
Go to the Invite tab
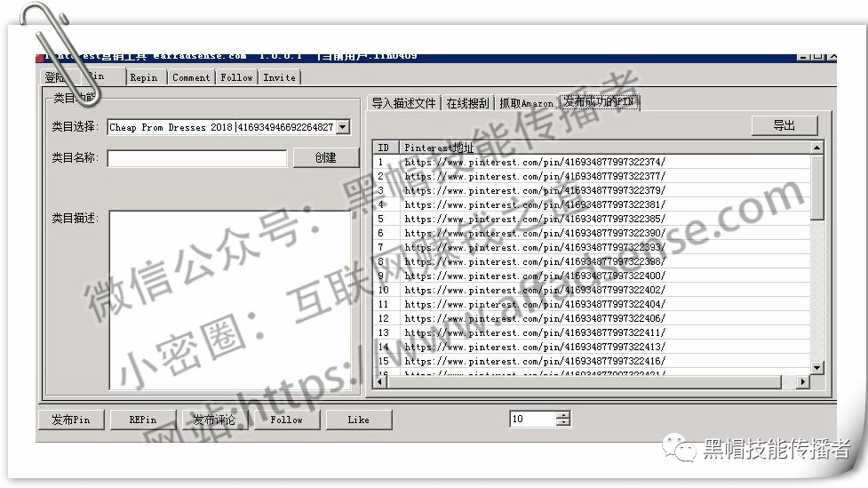280,77
